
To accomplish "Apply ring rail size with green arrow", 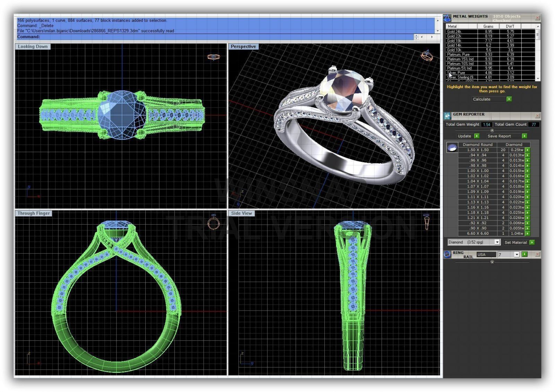I will pos(524,254).
